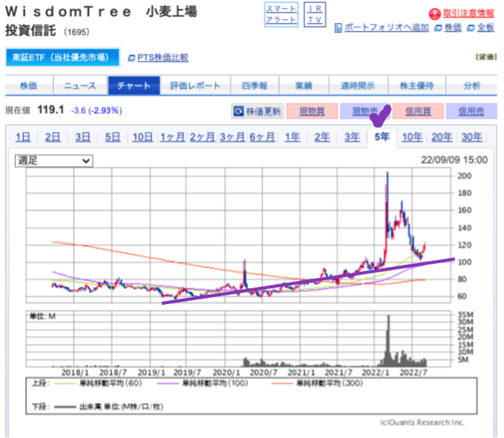Click the 単純移動平均(100) legend entry
Viewport: 504px width, 438px height.
[x=203, y=383]
